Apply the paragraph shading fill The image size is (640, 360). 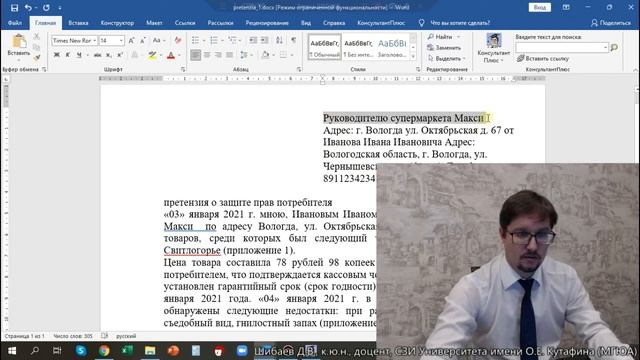point(265,55)
